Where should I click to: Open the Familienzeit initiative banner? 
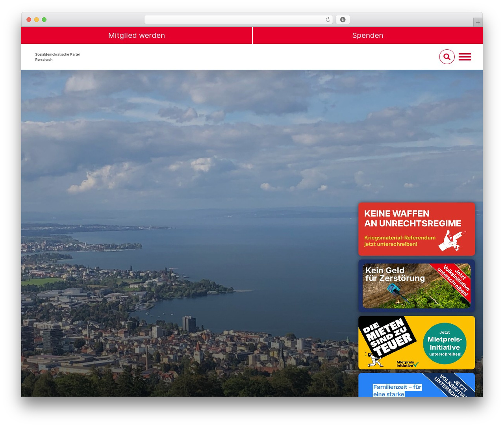click(x=417, y=385)
